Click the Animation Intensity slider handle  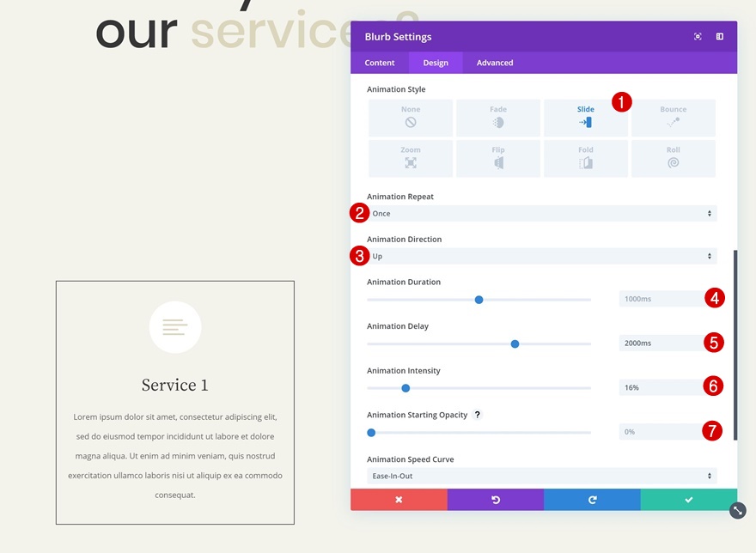(406, 388)
